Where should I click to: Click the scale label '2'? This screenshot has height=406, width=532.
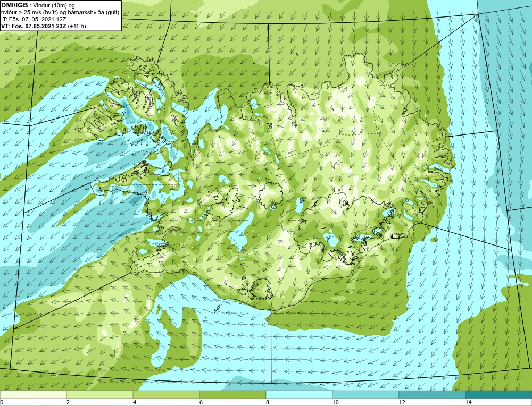68,402
